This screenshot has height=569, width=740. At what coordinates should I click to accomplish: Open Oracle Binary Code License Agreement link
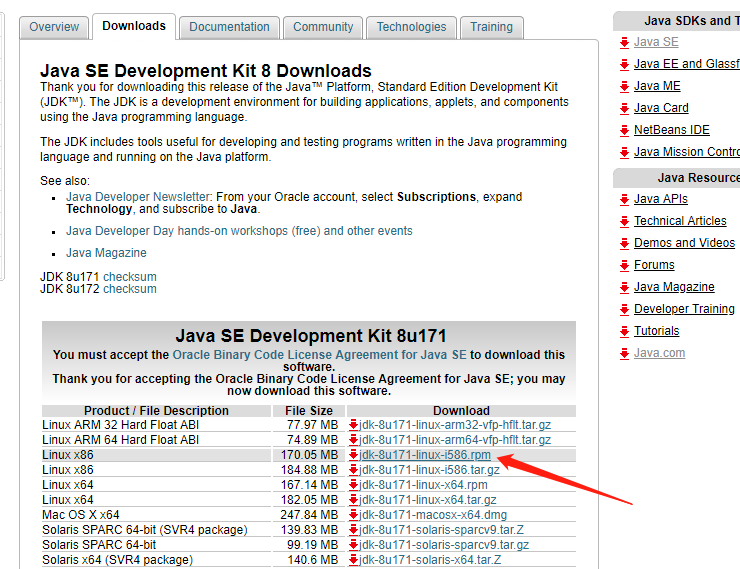(319, 355)
